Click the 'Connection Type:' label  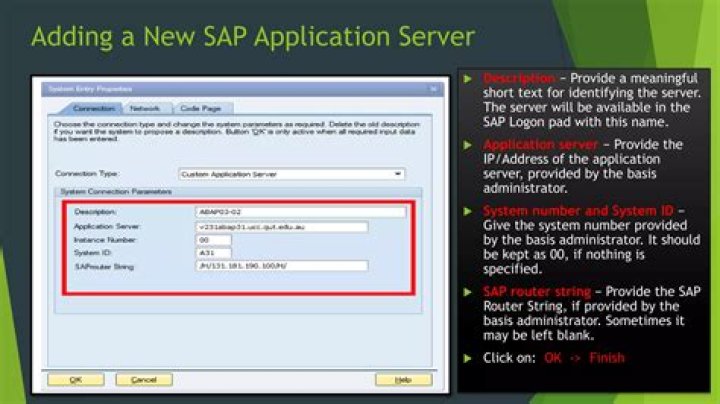[87, 174]
